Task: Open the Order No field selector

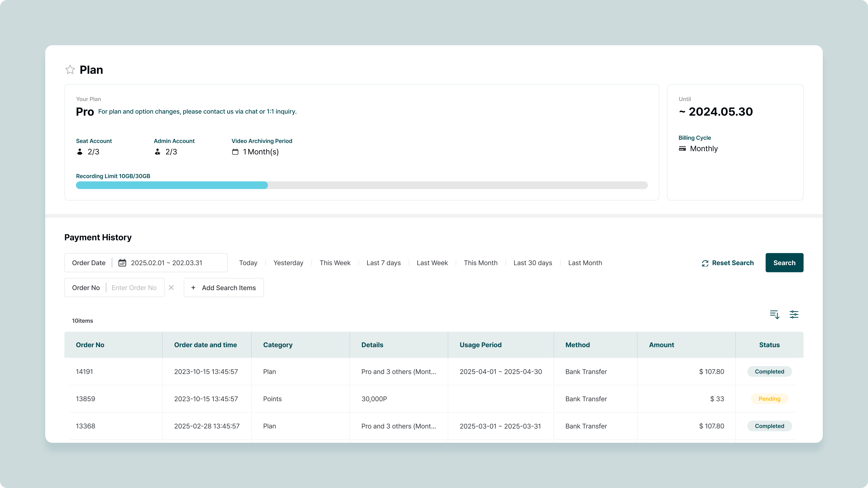Action: click(86, 288)
